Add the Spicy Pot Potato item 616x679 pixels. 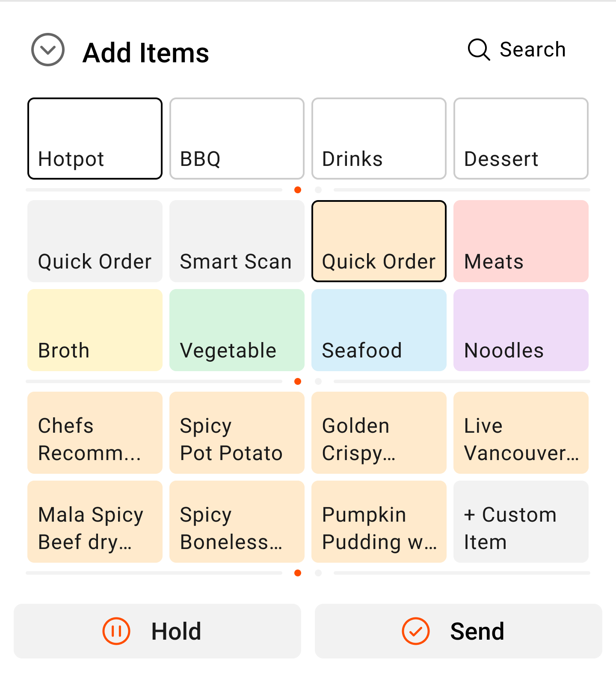237,433
